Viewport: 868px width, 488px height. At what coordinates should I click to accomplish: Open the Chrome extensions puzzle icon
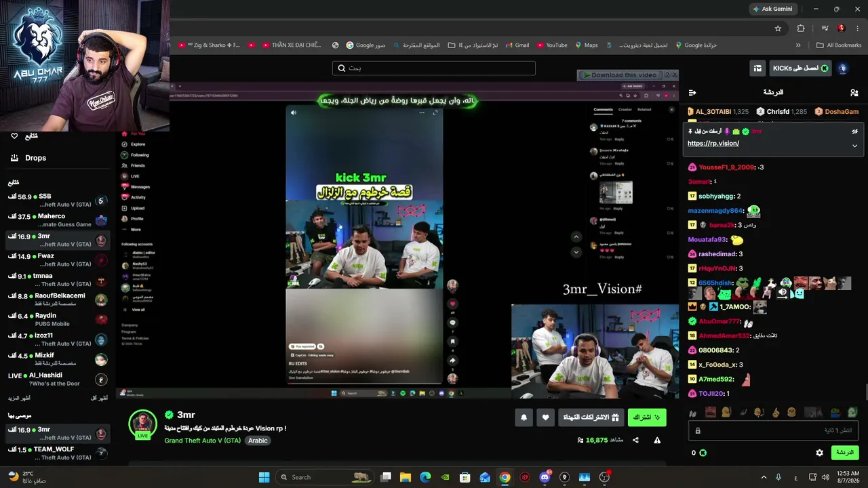point(801,28)
